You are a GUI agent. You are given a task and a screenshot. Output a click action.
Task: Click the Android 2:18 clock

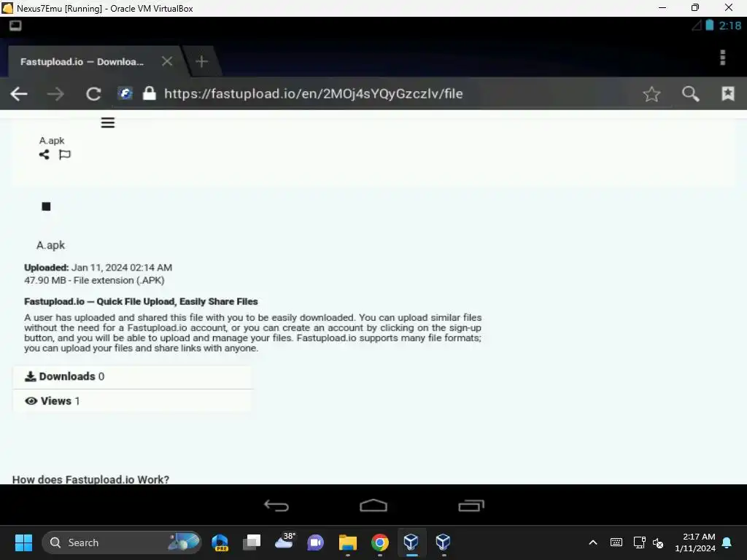tap(729, 26)
